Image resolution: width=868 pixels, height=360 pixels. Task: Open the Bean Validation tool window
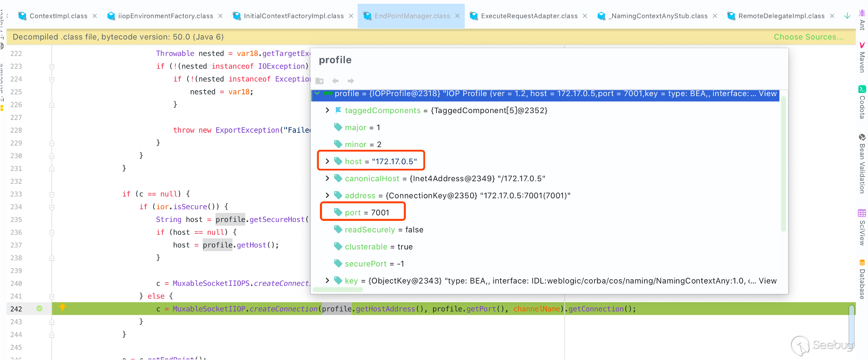(x=862, y=164)
